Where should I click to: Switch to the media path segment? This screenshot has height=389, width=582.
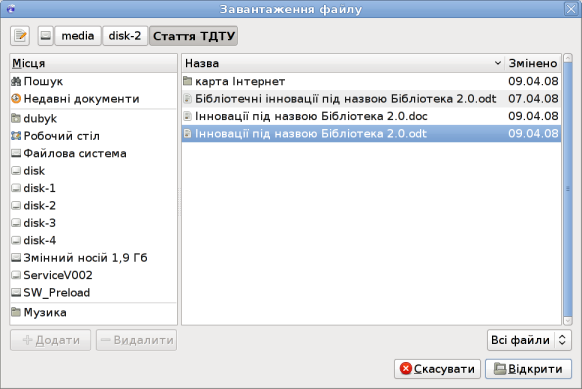pyautogui.click(x=78, y=36)
